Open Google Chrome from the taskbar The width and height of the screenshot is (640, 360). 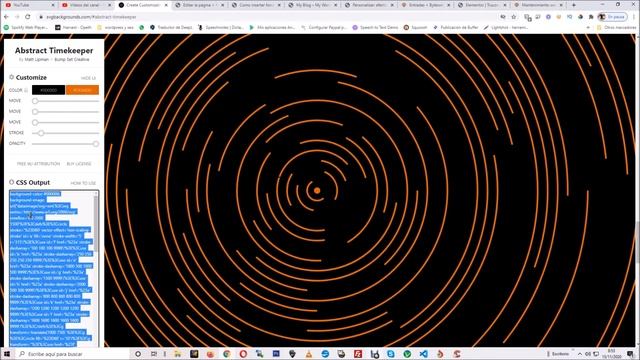[227, 354]
